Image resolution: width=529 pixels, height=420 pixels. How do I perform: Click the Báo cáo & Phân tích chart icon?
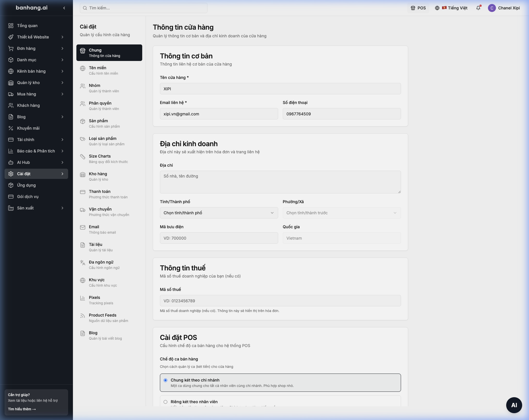(11, 151)
